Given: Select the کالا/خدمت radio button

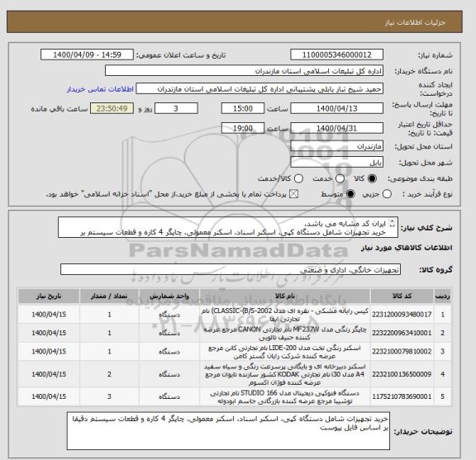Looking at the screenshot, I should pyautogui.click(x=298, y=178).
